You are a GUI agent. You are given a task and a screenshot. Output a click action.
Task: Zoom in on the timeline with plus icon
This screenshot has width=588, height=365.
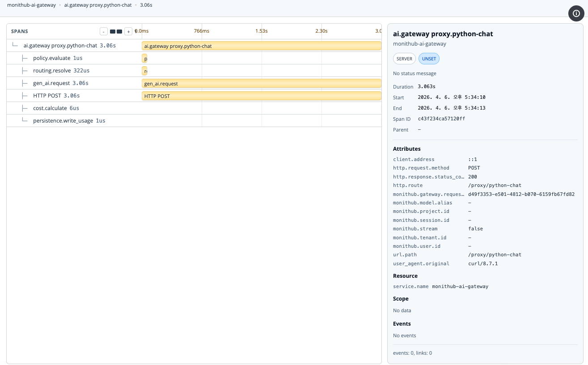[128, 31]
